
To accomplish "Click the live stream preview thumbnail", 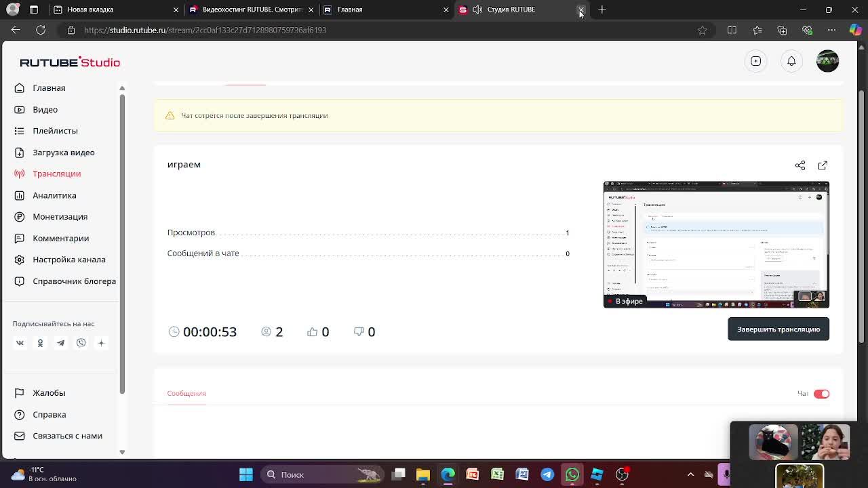I will tap(716, 245).
